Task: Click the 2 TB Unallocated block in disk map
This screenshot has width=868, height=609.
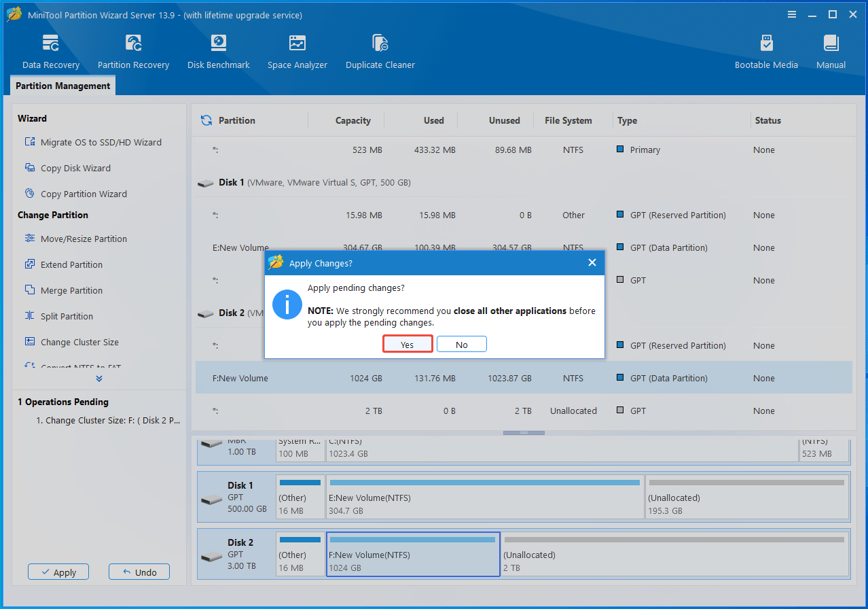Action: click(x=674, y=554)
